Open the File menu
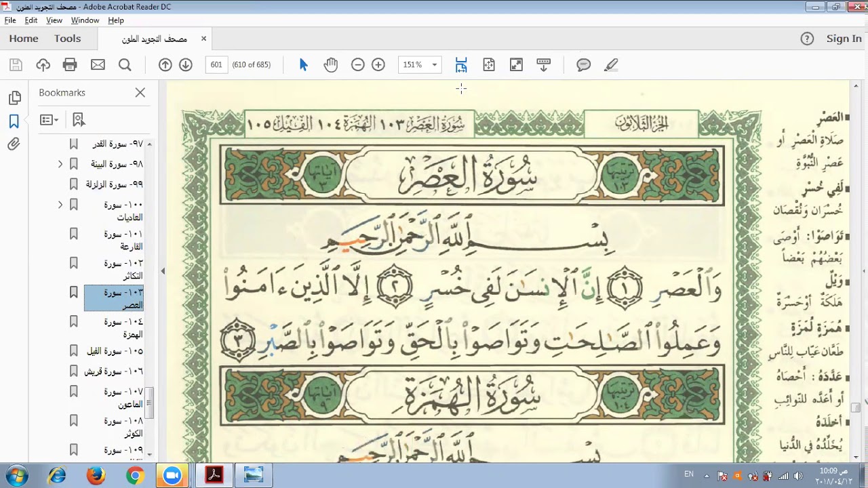The image size is (868, 488). pos(10,20)
